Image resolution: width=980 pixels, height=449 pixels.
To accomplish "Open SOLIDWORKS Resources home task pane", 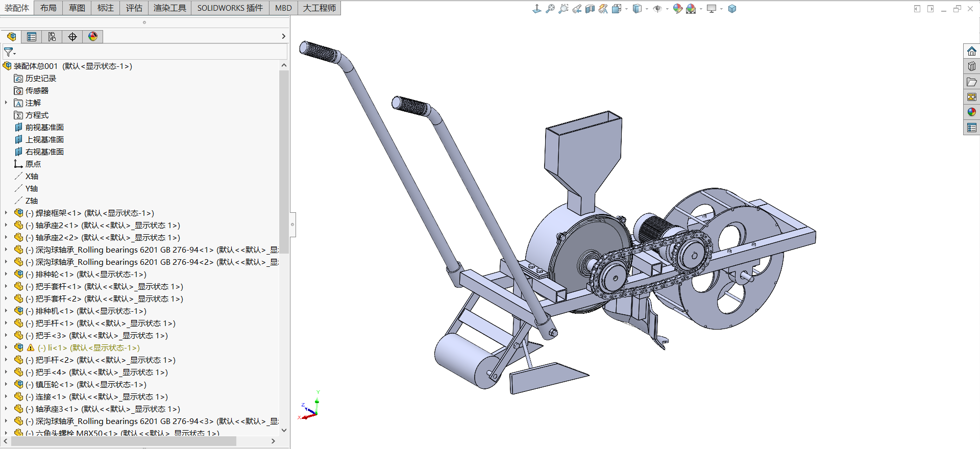I will pos(971,51).
